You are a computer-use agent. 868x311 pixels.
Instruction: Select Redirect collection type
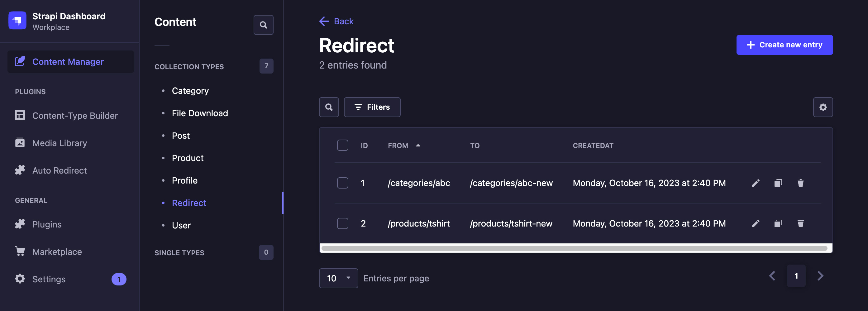pos(189,203)
